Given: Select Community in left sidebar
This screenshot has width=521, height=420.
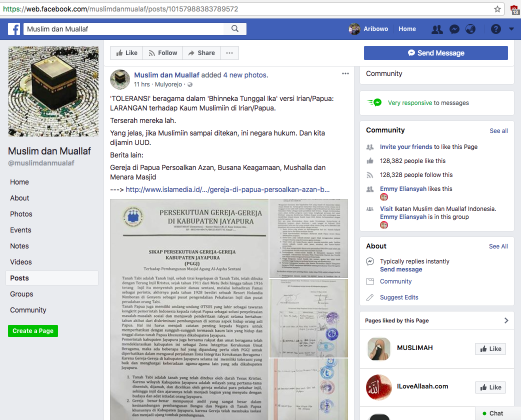Looking at the screenshot, I should pos(28,310).
